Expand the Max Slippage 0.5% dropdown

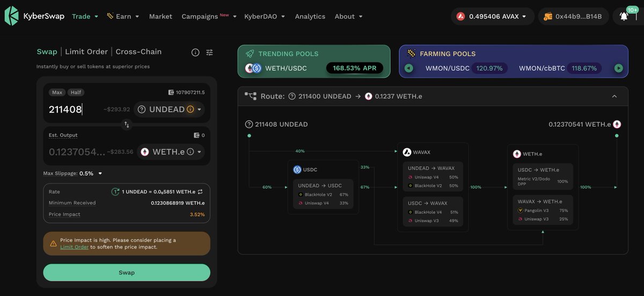(x=90, y=173)
